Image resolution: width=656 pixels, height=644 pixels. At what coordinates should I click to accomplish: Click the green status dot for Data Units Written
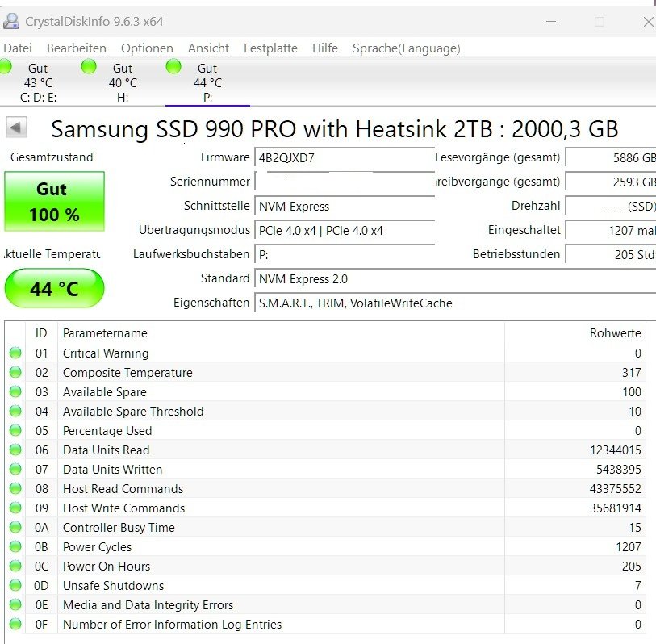(15, 469)
